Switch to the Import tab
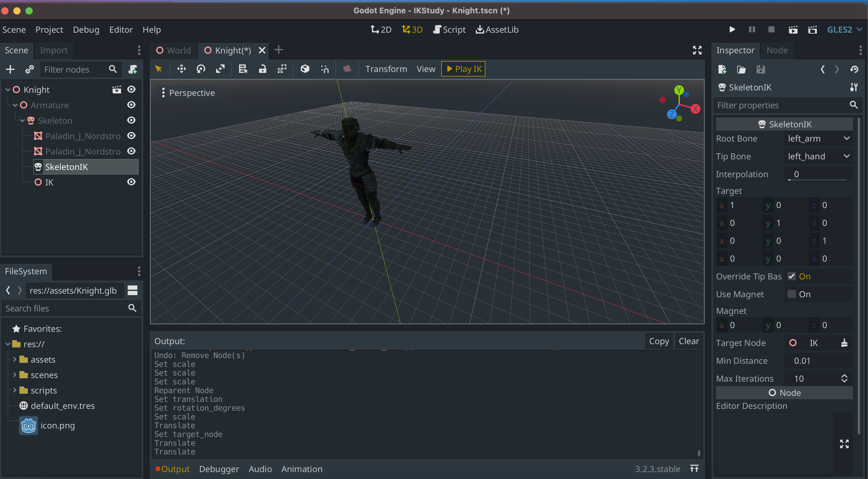 pos(54,51)
